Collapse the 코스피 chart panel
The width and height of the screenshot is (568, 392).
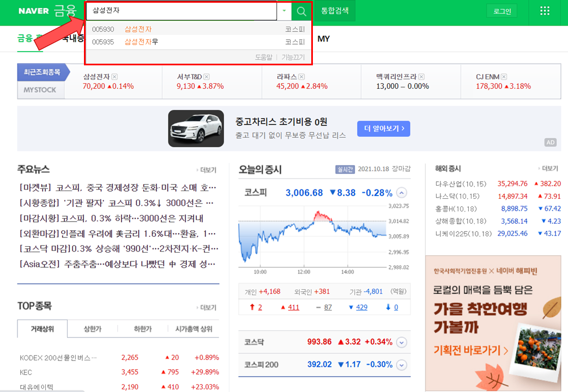(401, 193)
